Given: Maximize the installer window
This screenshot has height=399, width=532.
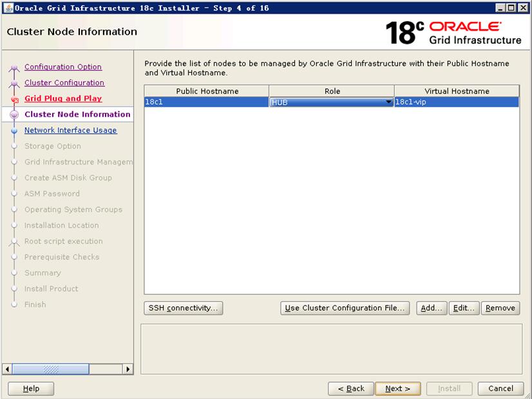Looking at the screenshot, I should pyautogui.click(x=511, y=8).
